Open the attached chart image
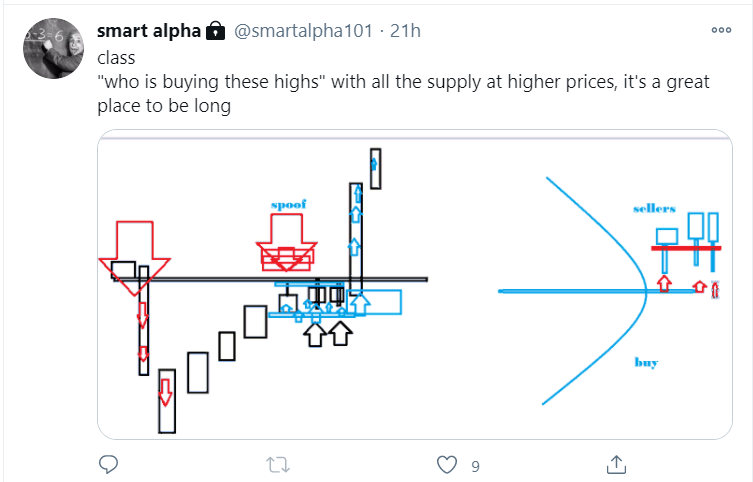The image size is (753, 482). (414, 284)
